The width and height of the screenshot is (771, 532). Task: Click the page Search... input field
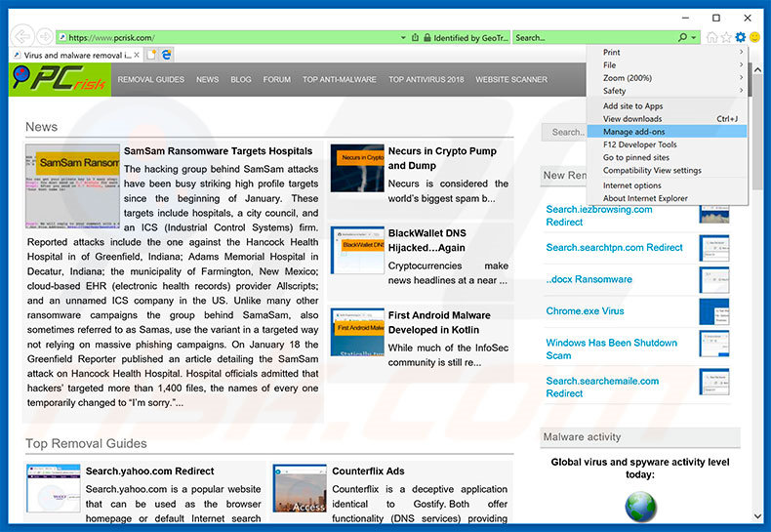pyautogui.click(x=564, y=132)
